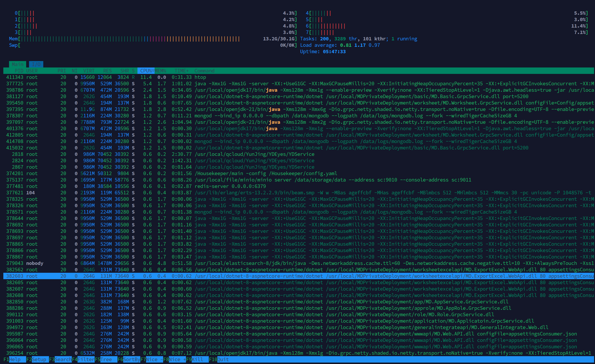The width and height of the screenshot is (595, 364).
Task: Select the MD.Role.GrpcService row PID 390112
Action: click(298, 315)
